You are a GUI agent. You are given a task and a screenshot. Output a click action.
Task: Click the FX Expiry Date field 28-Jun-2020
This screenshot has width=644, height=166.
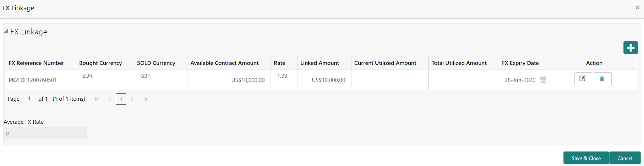point(520,80)
